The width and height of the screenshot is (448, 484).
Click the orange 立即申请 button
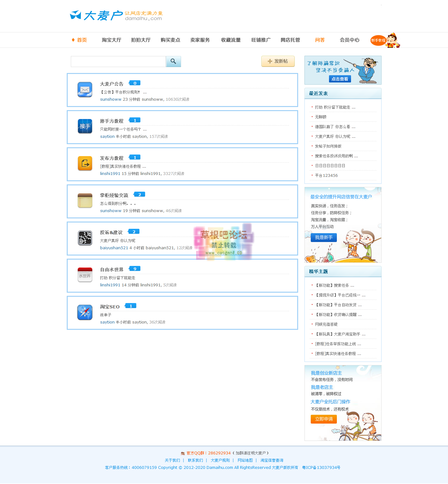coord(324,419)
